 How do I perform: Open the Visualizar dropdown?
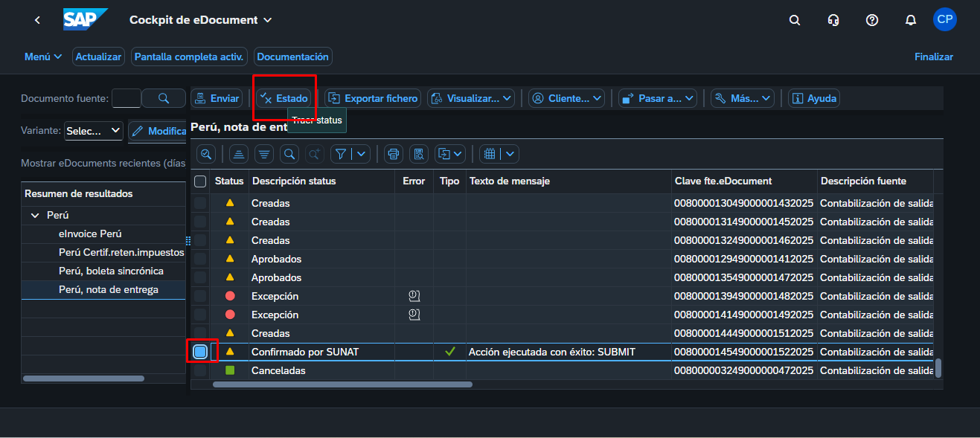471,98
